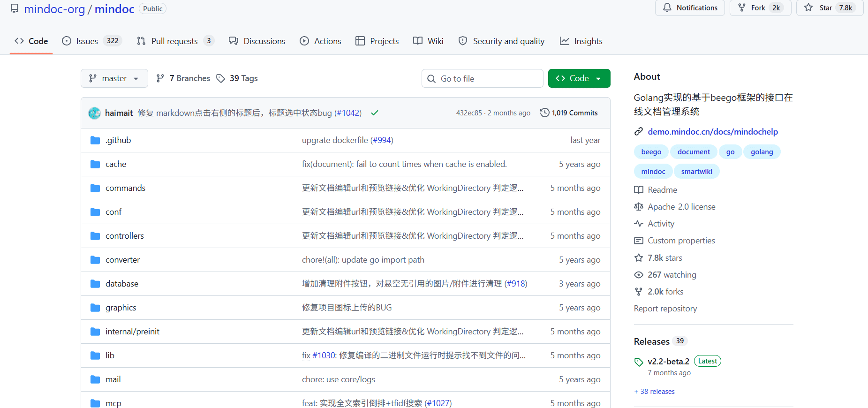
Task: Click the green commit status checkmark
Action: tap(375, 113)
